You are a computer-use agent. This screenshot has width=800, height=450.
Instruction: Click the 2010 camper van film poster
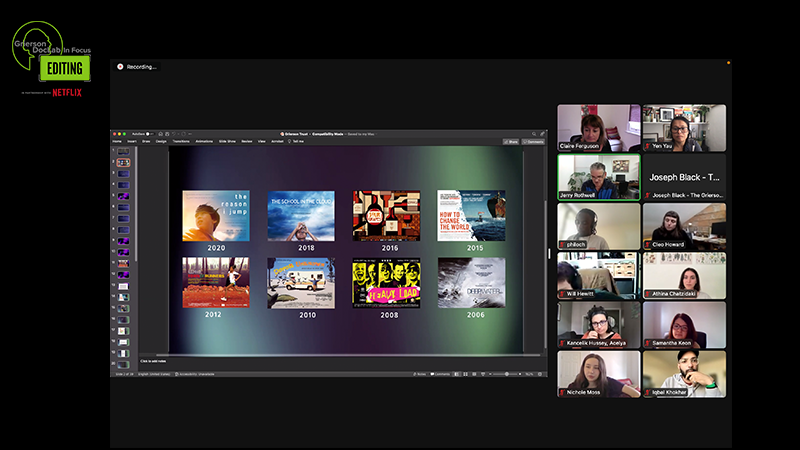point(301,283)
